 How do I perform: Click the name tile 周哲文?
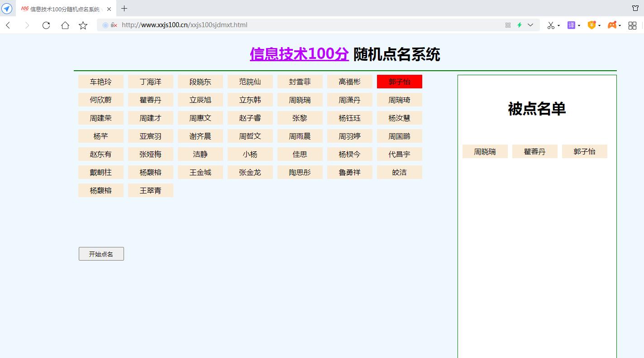[250, 136]
